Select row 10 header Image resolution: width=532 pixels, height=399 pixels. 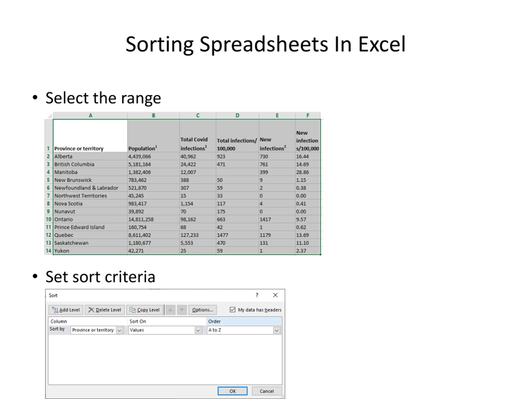[48, 219]
